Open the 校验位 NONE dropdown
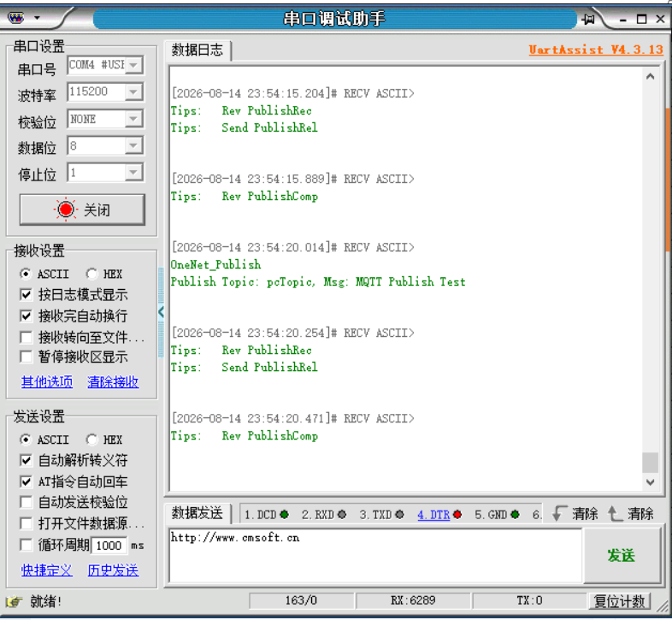This screenshot has height=620, width=672. click(x=133, y=119)
